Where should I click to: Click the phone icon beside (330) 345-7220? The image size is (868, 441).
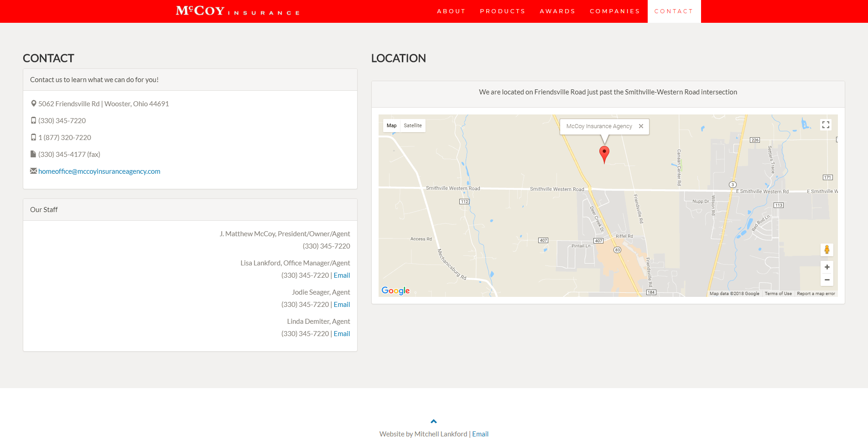(x=33, y=120)
